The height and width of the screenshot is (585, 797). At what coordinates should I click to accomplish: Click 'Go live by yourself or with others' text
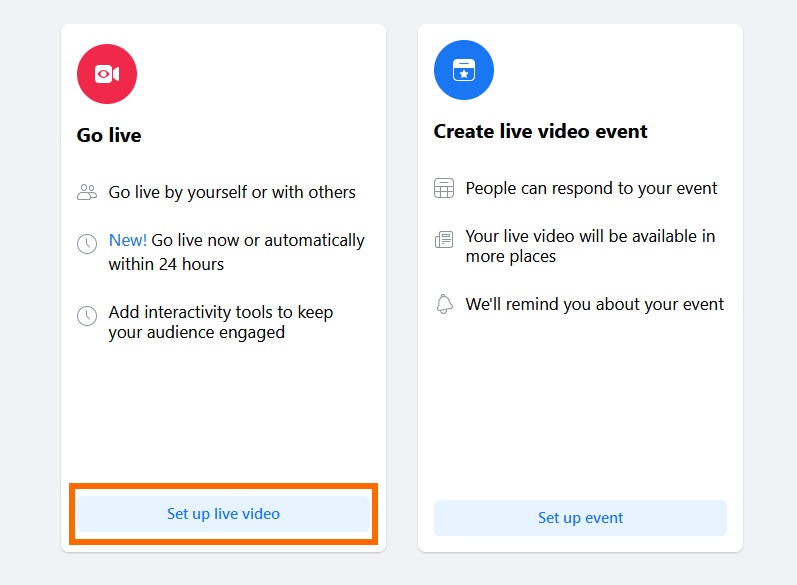232,192
